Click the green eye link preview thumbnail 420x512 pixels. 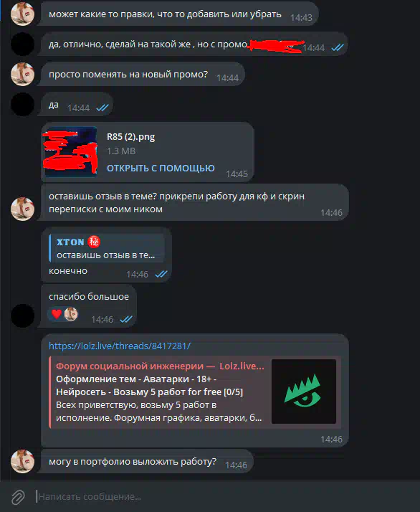coord(303,392)
